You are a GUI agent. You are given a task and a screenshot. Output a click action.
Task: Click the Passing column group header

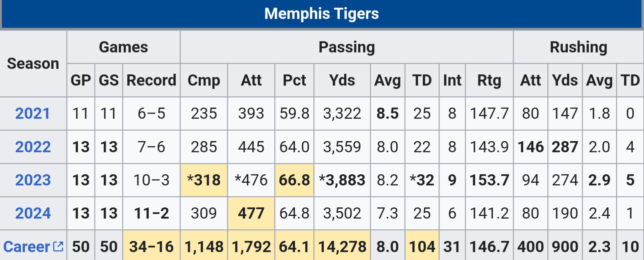click(347, 47)
